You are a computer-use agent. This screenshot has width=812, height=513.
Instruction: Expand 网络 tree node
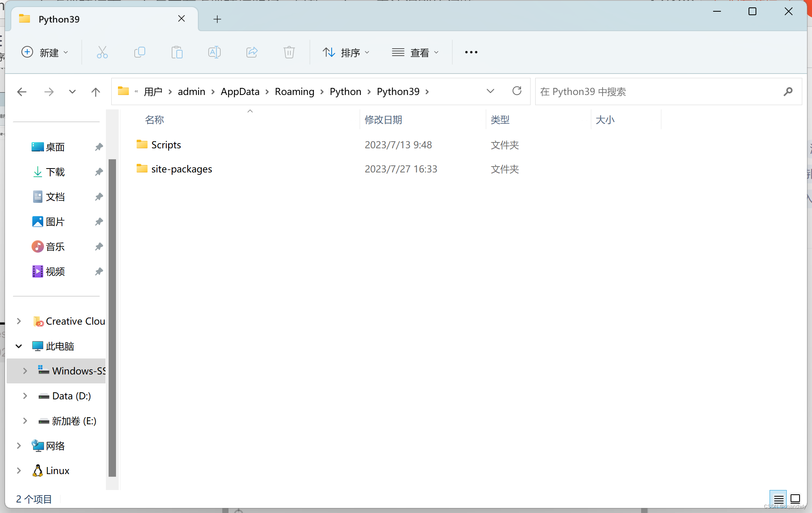(x=19, y=446)
